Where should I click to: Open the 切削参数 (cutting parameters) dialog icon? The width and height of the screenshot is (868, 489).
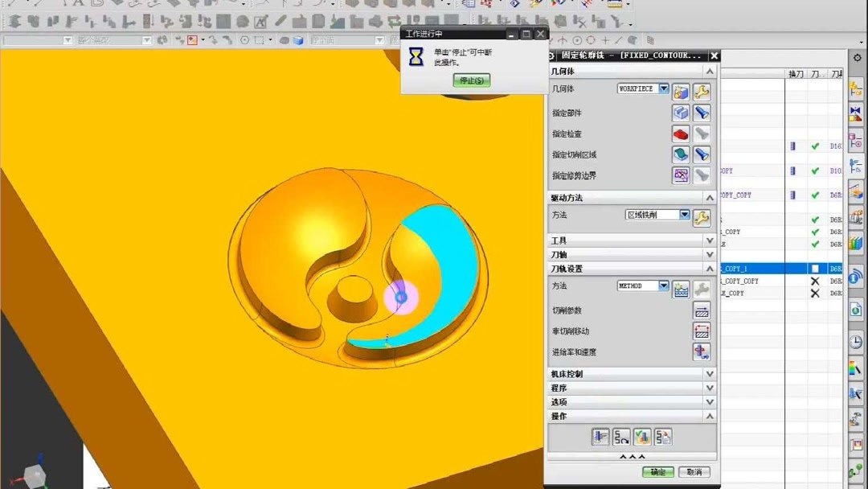pyautogui.click(x=702, y=312)
